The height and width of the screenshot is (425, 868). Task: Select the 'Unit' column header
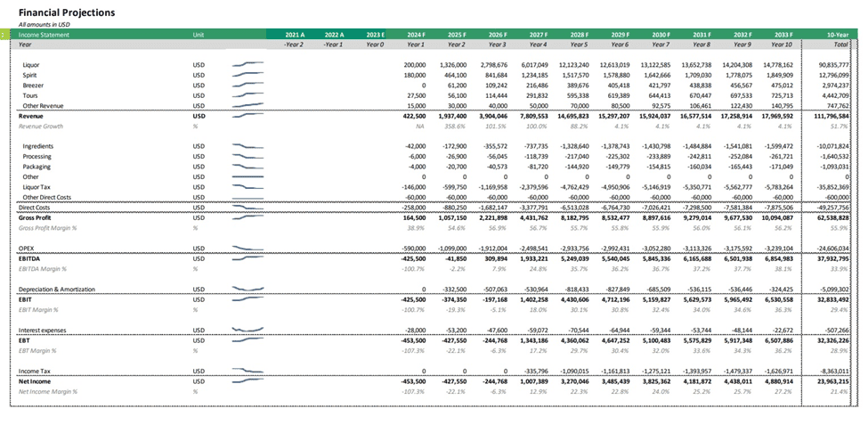point(199,35)
